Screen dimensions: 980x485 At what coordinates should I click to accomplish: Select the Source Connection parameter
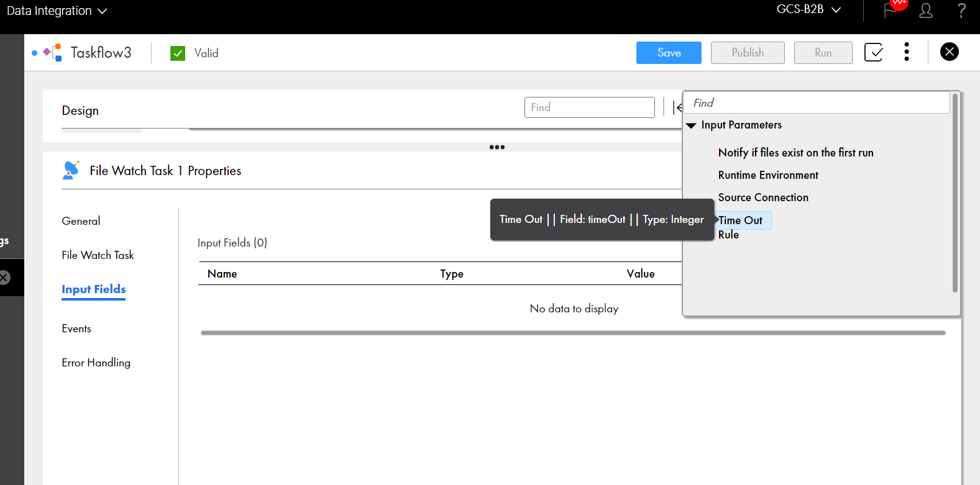tap(763, 197)
